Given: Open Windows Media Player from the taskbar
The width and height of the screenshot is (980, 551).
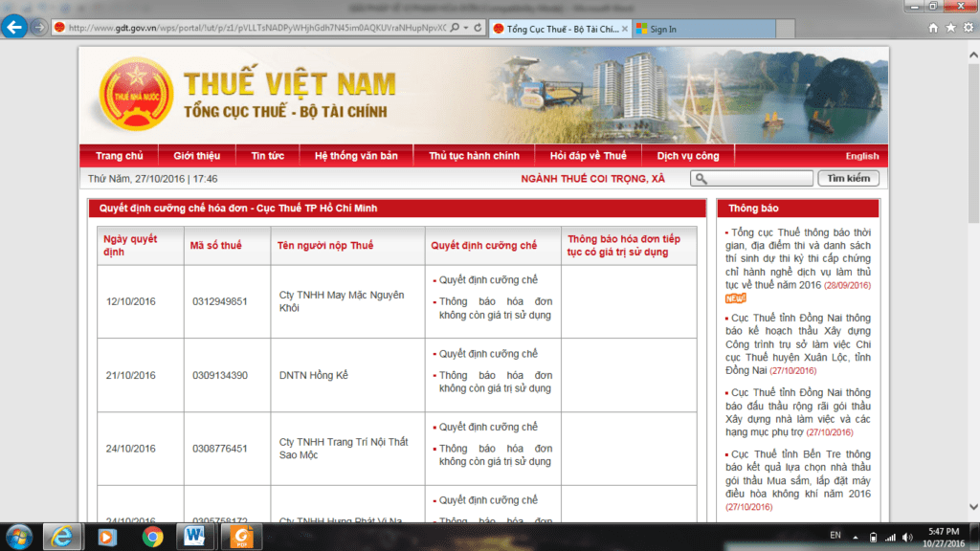Looking at the screenshot, I should pyautogui.click(x=107, y=538).
